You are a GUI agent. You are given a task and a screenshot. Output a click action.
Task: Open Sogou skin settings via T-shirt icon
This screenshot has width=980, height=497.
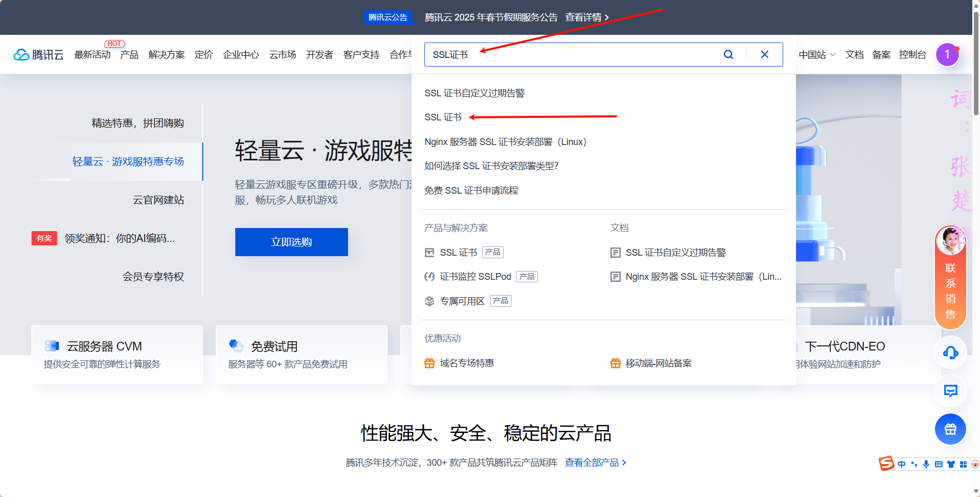pos(951,464)
